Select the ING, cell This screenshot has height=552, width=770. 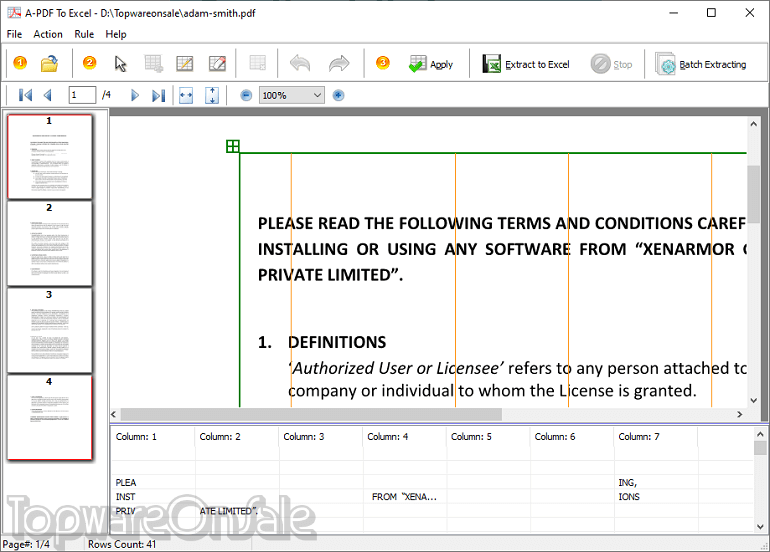(656, 482)
